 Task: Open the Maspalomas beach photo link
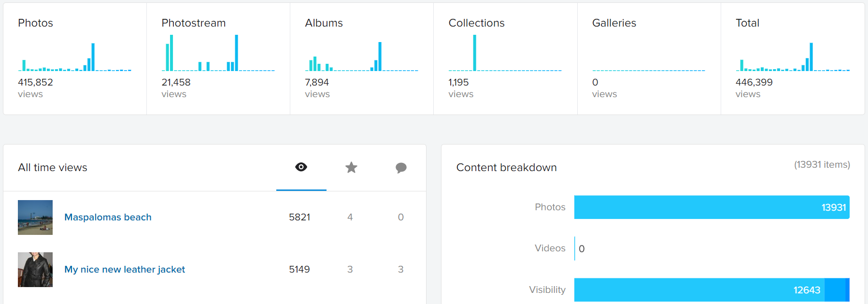coord(108,217)
